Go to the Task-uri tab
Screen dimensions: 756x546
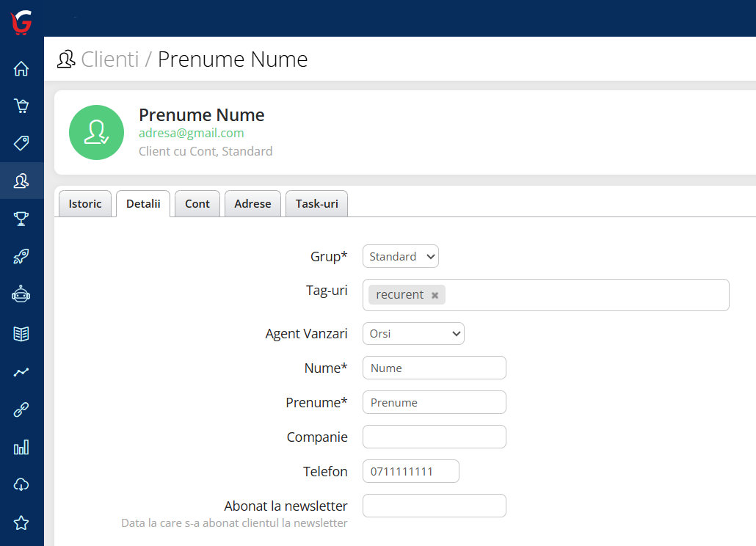coord(316,204)
